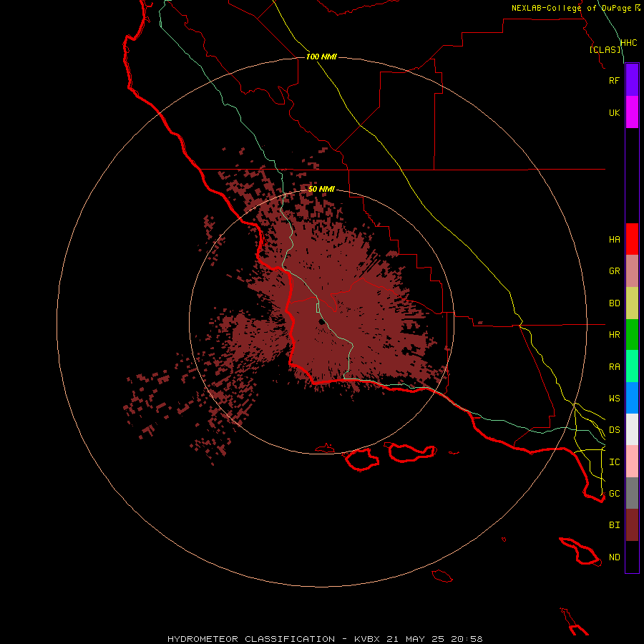Click the HA red legend swatch
This screenshot has width=644, height=644.
pos(632,239)
